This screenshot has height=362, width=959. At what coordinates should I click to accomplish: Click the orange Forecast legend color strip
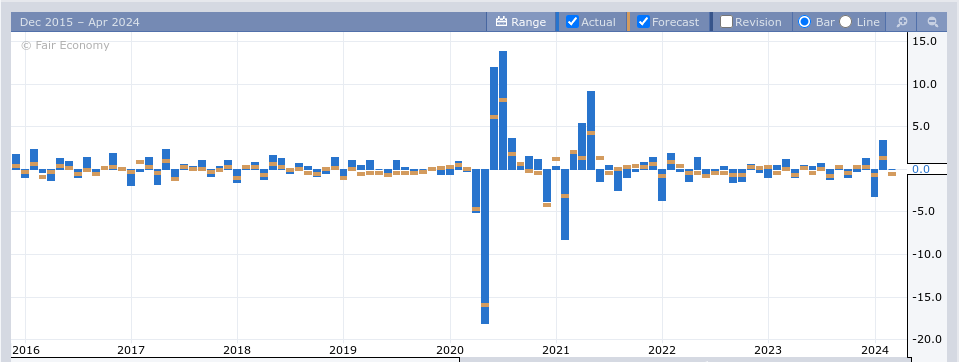point(628,22)
